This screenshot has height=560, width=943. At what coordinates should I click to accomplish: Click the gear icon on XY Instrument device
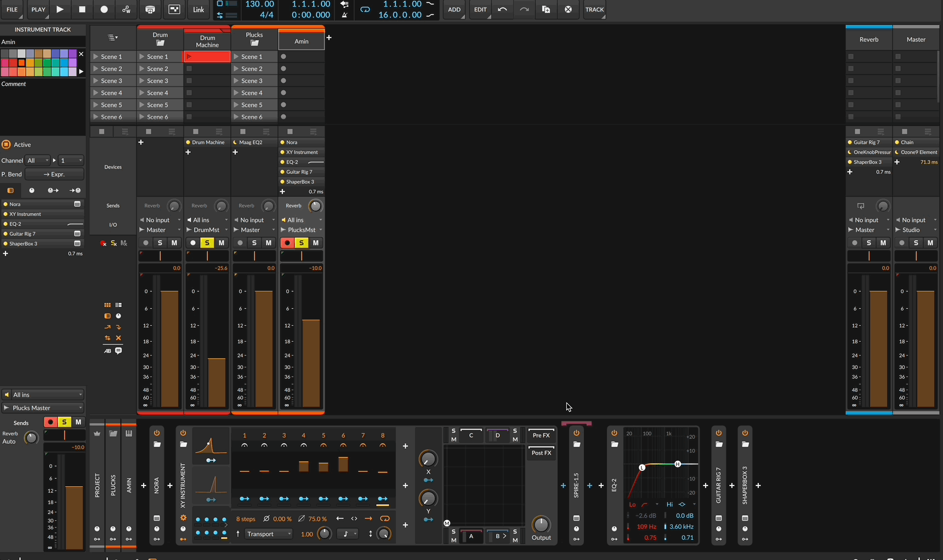click(183, 518)
